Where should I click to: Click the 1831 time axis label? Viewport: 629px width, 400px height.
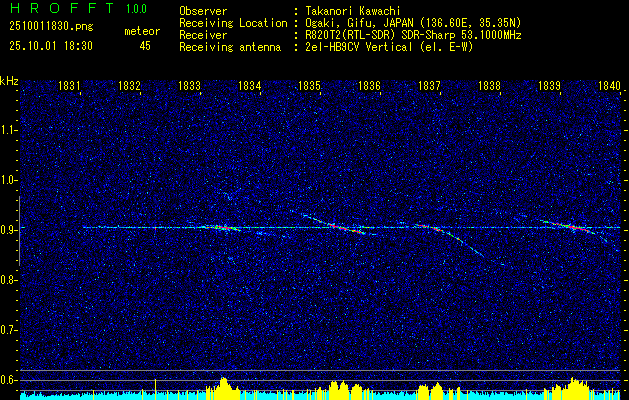[x=70, y=85]
